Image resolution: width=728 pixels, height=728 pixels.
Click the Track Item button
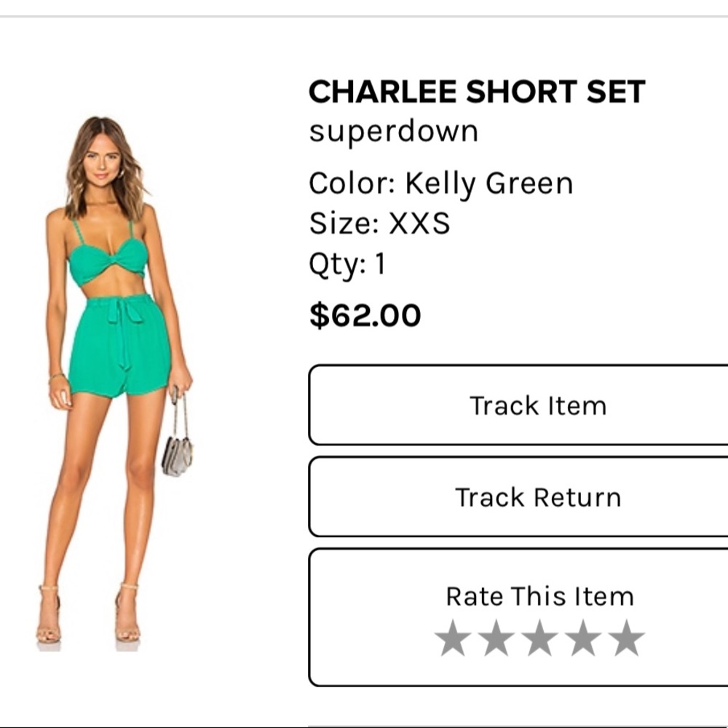pyautogui.click(x=539, y=405)
